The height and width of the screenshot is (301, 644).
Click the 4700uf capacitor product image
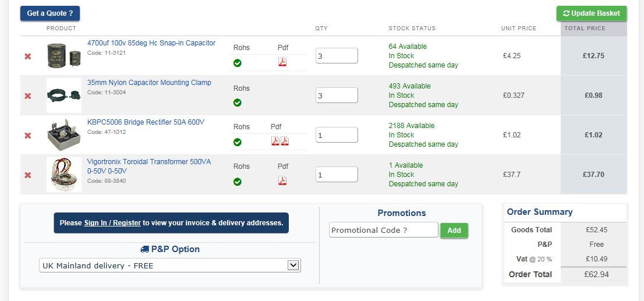[64, 56]
